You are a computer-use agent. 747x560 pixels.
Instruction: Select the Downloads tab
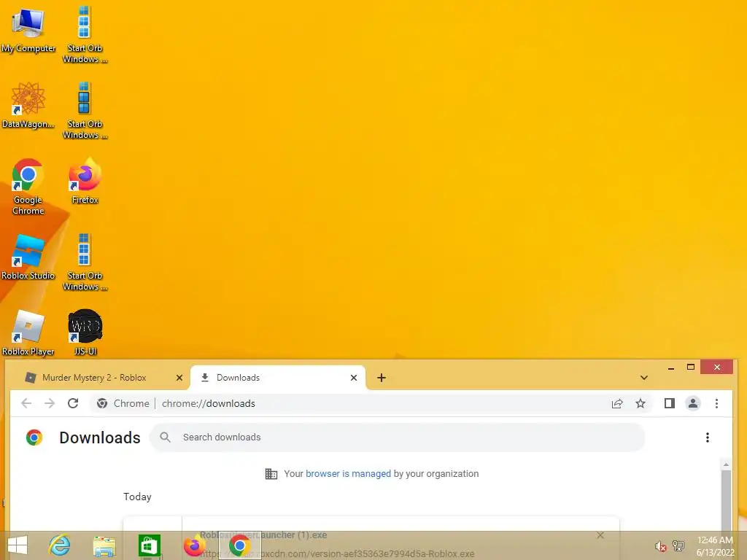click(277, 378)
